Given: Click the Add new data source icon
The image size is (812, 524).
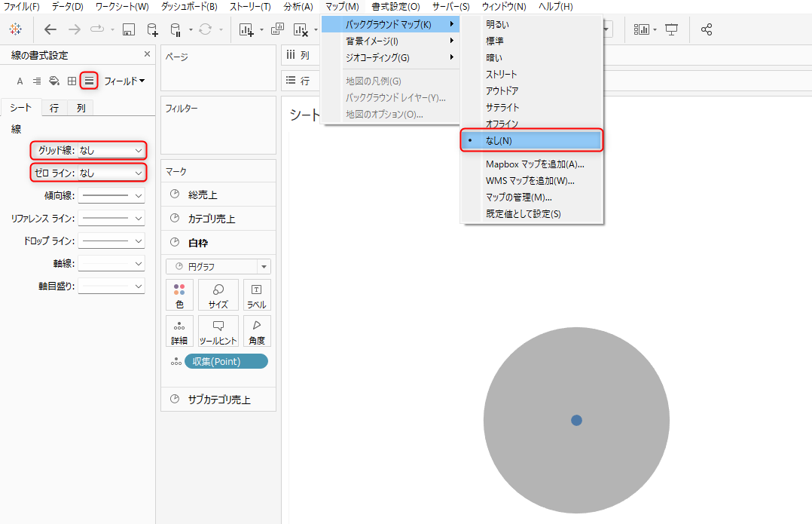Looking at the screenshot, I should point(153,30).
